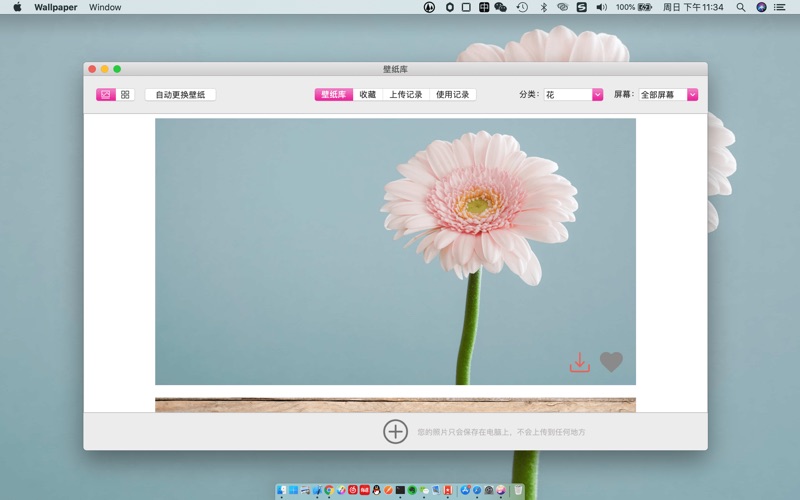800x500 pixels.
Task: Open Safari in the Dock
Action: 477,490
